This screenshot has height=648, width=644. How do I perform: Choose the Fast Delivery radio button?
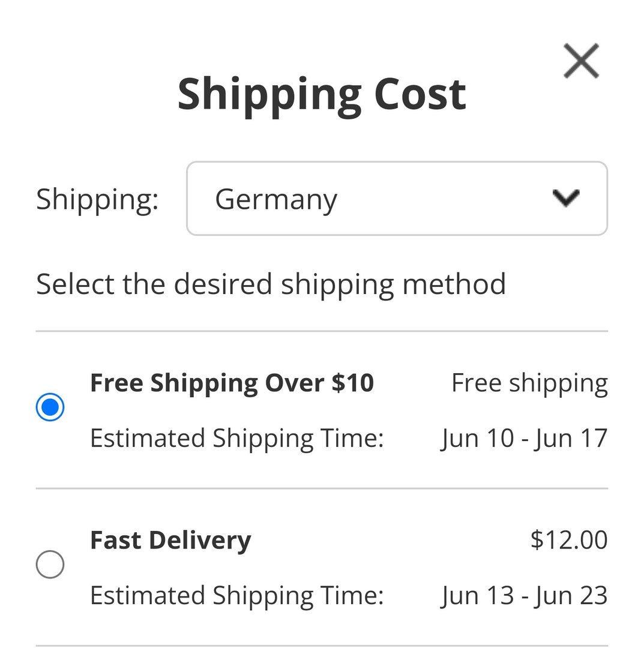click(50, 565)
